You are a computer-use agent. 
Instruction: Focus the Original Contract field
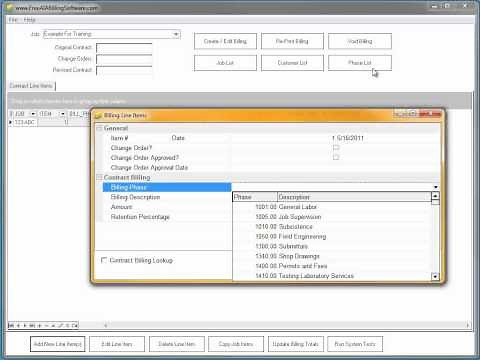[124, 48]
